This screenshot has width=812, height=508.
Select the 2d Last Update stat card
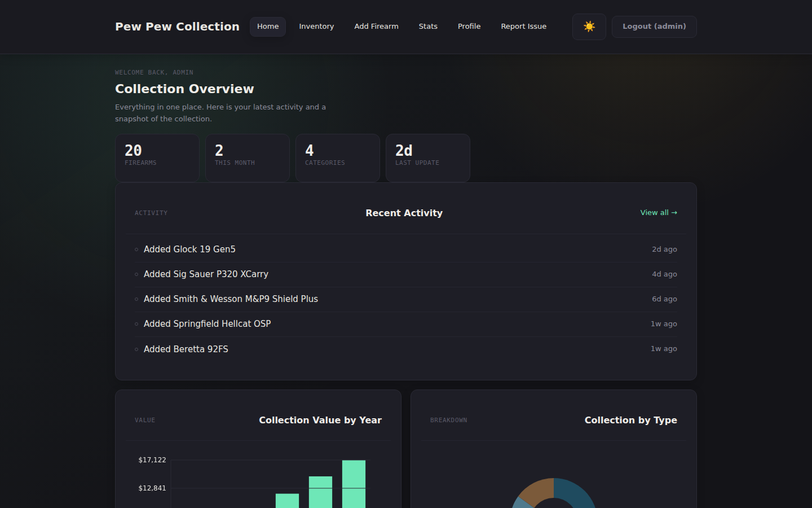coord(428,158)
